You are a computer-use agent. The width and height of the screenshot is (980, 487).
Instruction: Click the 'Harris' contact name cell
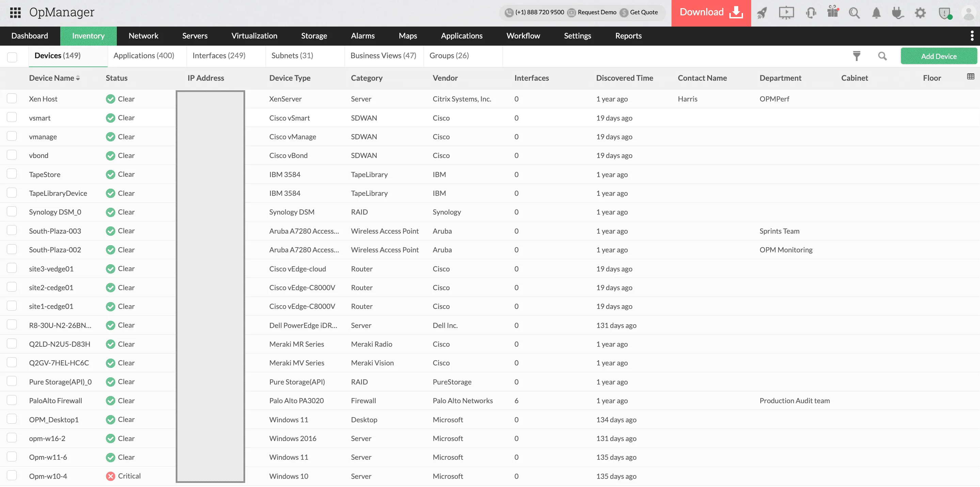pos(687,99)
